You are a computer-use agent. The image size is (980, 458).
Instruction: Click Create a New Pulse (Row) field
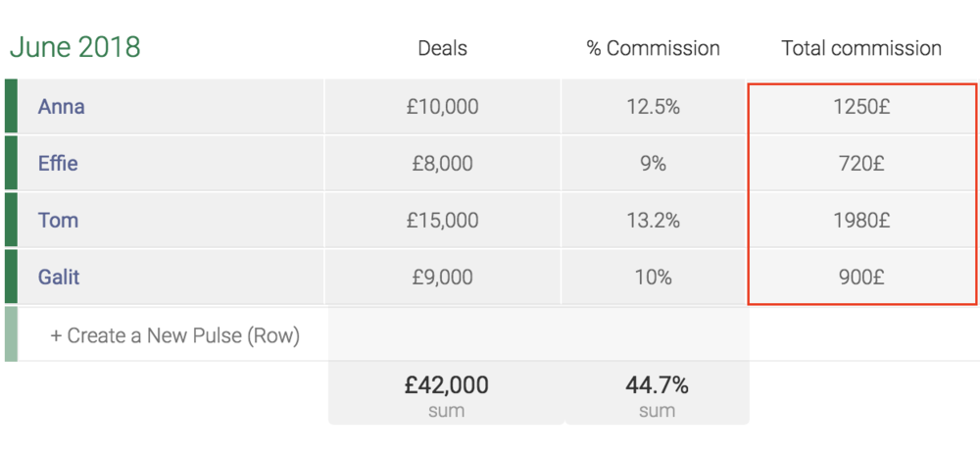point(175,335)
